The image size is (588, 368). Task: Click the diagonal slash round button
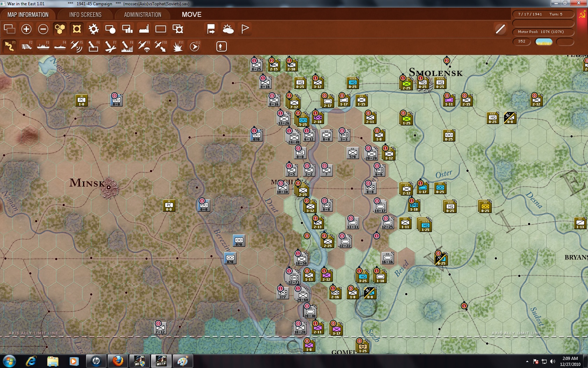point(500,29)
